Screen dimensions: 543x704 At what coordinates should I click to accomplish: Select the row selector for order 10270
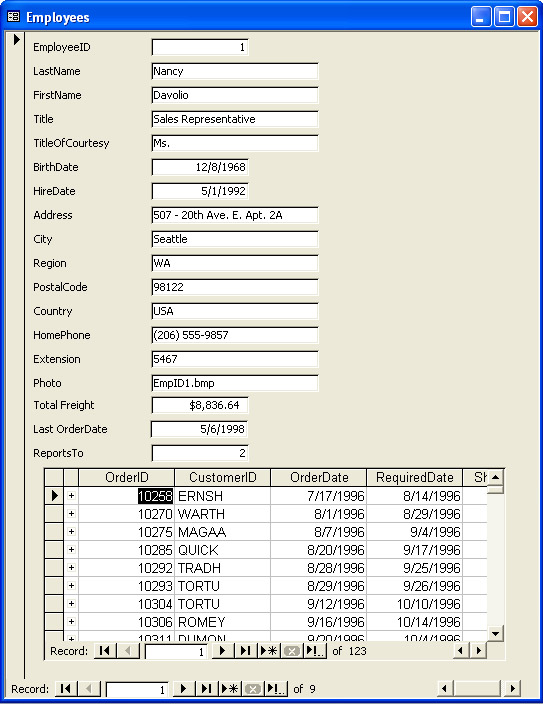[x=54, y=514]
